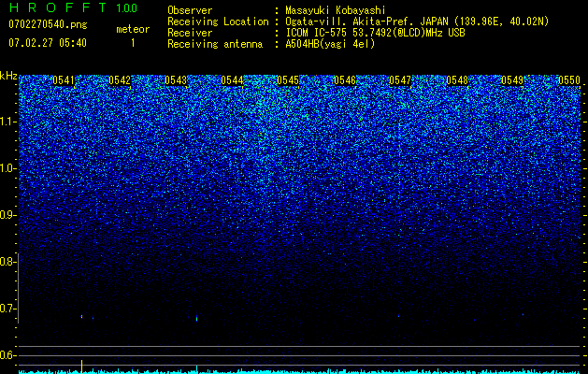588x374 pixels.
Task: Click the 1.1 kHz axis label
Action: point(7,122)
